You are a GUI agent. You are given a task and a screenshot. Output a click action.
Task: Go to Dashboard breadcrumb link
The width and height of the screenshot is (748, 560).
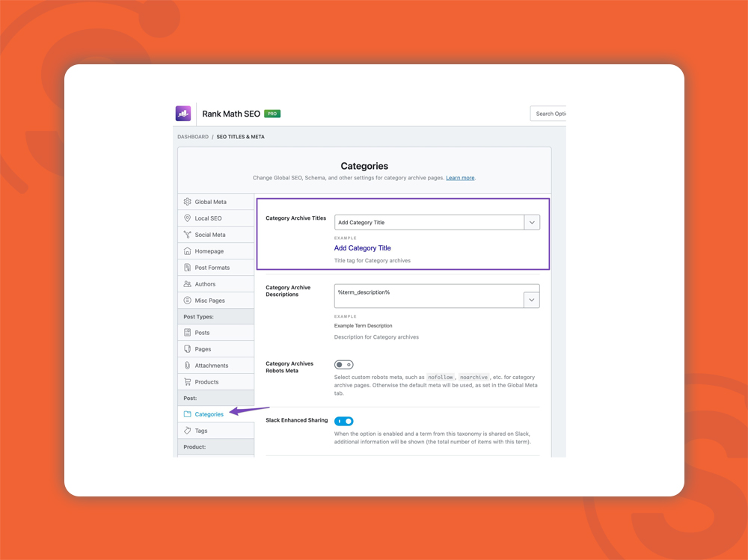(193, 137)
